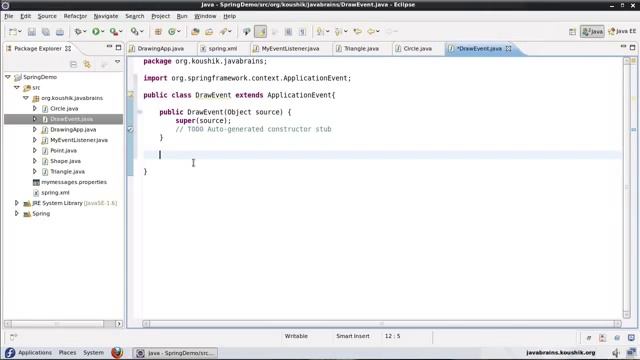Click the Save toolbar icon
Screen dimensions: 640x360
[x=31, y=31]
